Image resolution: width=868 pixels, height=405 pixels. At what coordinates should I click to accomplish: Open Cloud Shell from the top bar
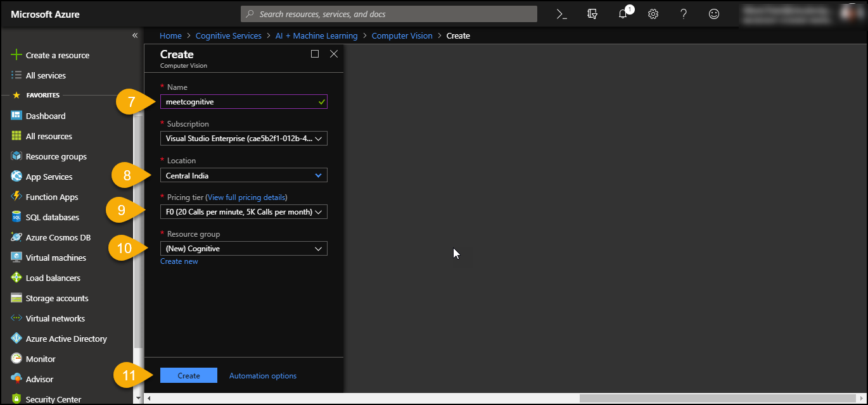pyautogui.click(x=561, y=14)
